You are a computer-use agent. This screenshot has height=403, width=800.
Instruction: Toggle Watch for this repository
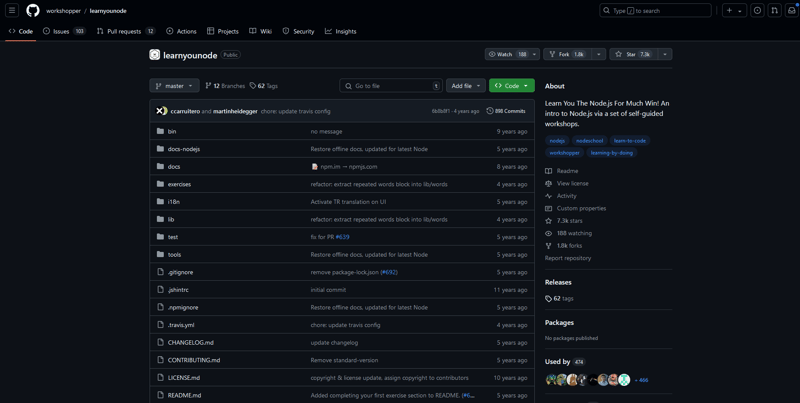pyautogui.click(x=506, y=54)
